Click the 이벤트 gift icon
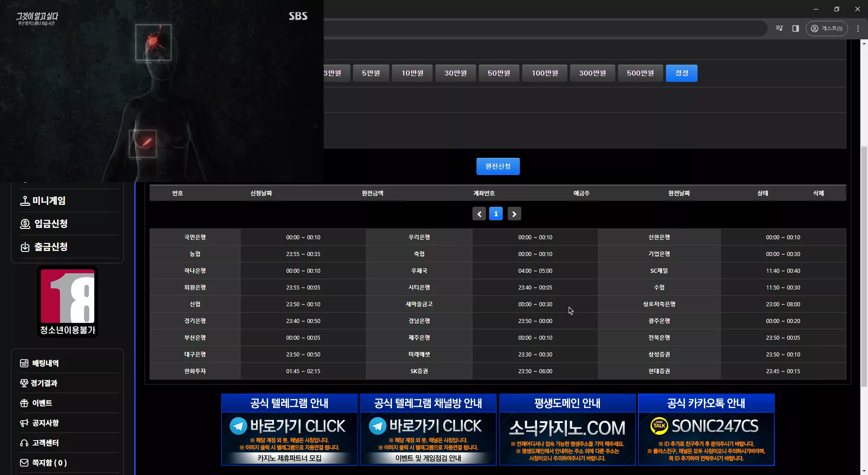This screenshot has width=868, height=475. click(x=24, y=403)
